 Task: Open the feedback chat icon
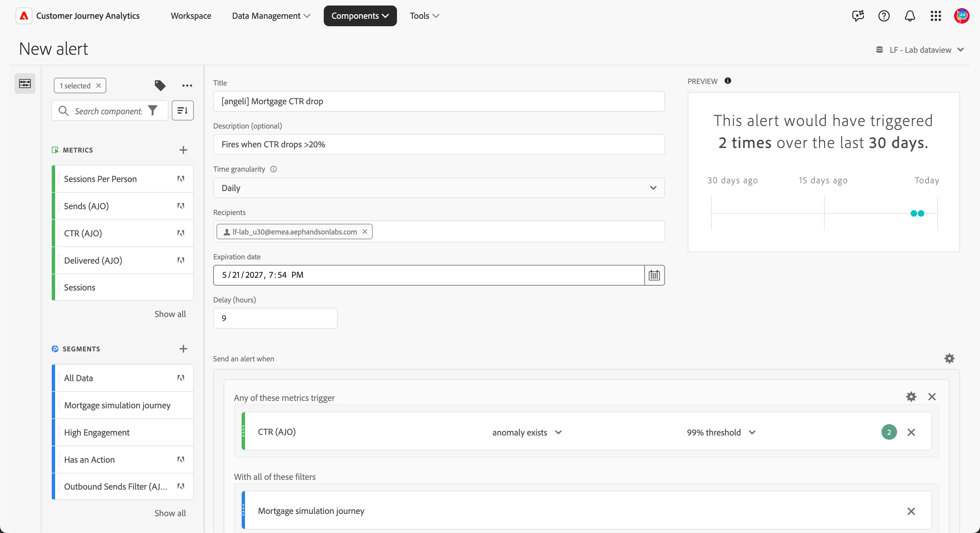tap(858, 16)
